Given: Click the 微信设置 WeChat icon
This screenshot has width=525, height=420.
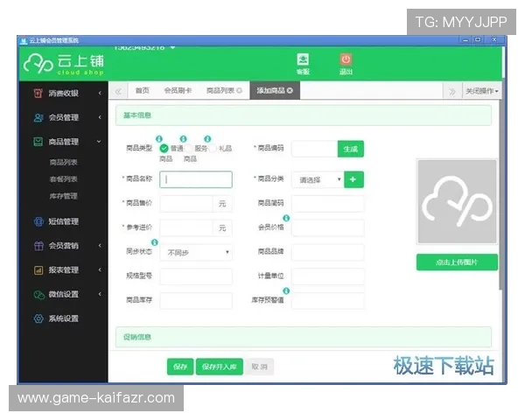Looking at the screenshot, I should pos(38,294).
